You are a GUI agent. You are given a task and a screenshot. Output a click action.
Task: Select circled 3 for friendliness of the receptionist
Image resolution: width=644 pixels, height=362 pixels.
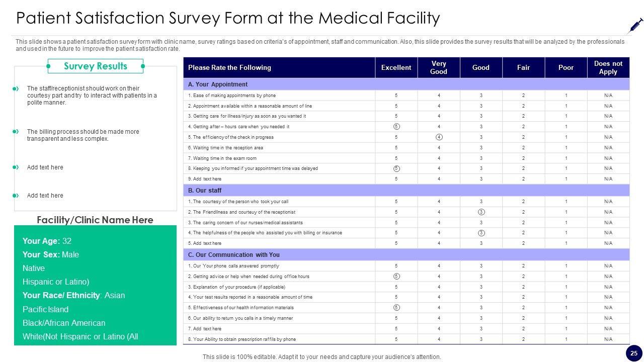[x=481, y=212]
